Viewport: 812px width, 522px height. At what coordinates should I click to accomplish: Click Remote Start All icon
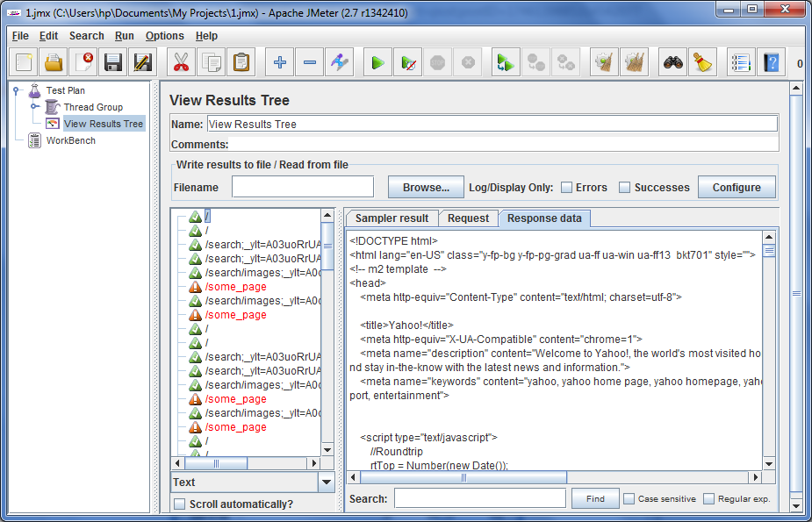[506, 62]
